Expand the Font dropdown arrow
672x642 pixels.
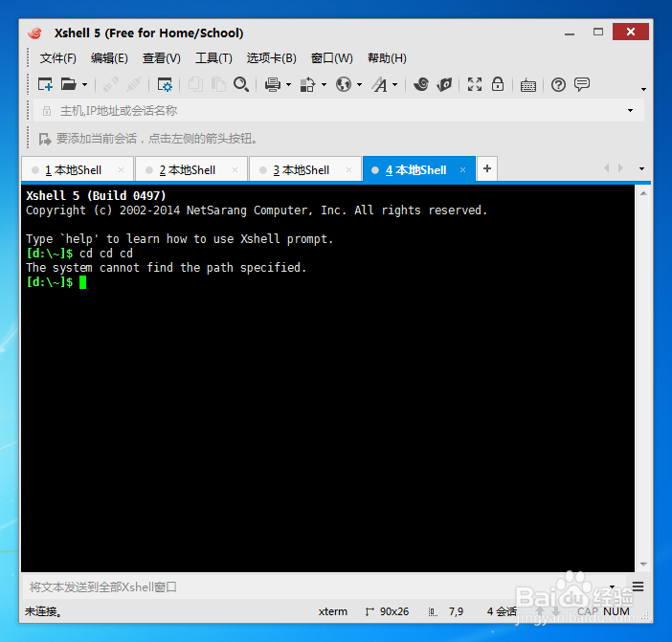coord(394,85)
